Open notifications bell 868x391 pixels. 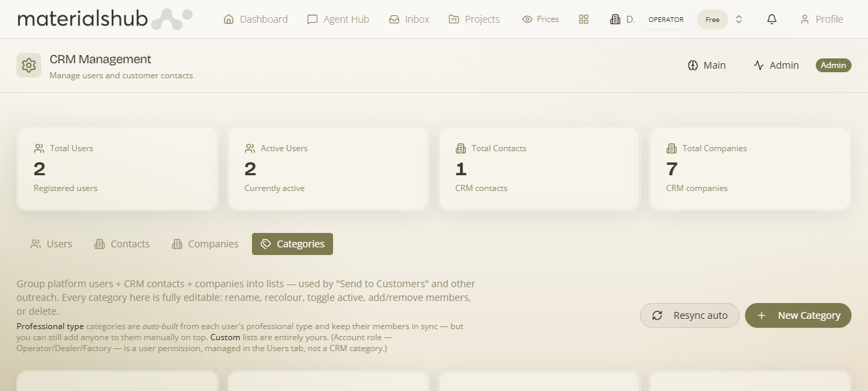pyautogui.click(x=772, y=19)
